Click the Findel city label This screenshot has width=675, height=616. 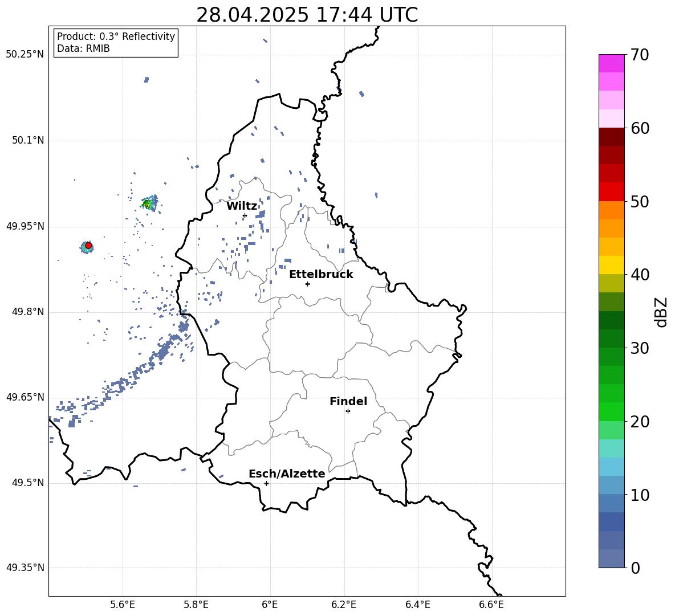[x=348, y=401]
